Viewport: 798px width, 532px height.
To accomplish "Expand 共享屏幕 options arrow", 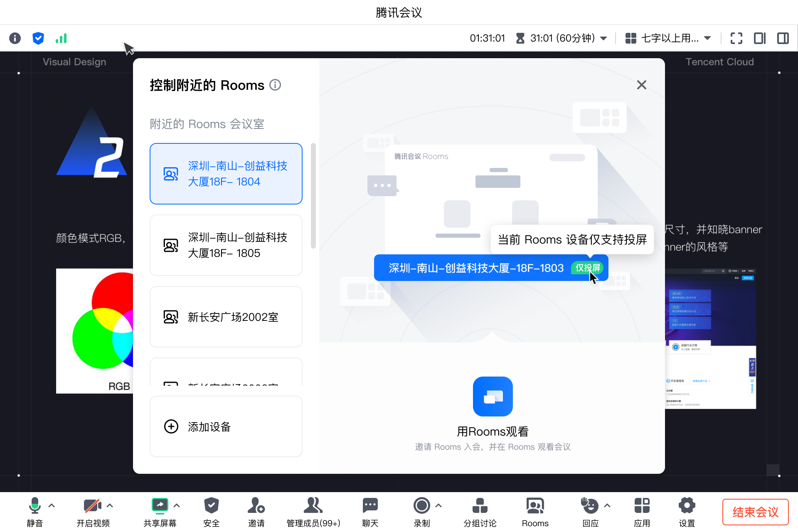I will point(177,505).
